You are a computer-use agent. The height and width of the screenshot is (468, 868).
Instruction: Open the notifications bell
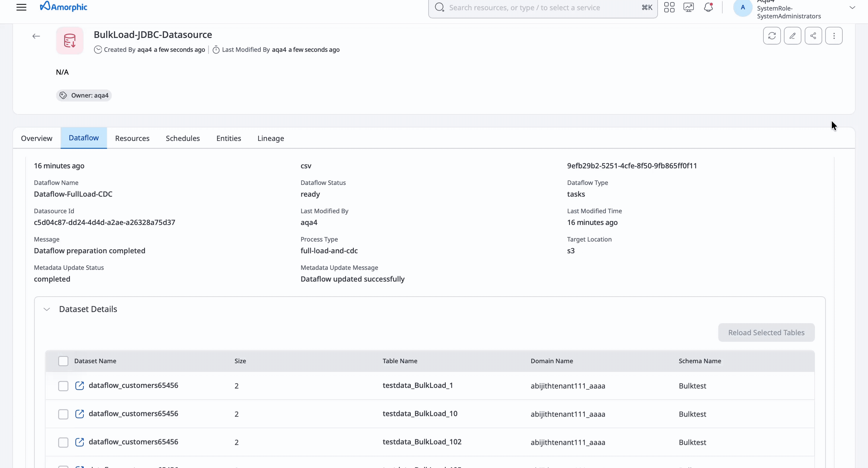(x=708, y=7)
